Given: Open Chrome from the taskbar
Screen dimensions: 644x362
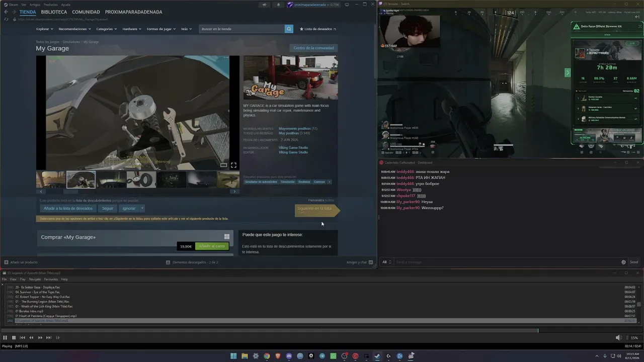Looking at the screenshot, I should click(x=267, y=356).
